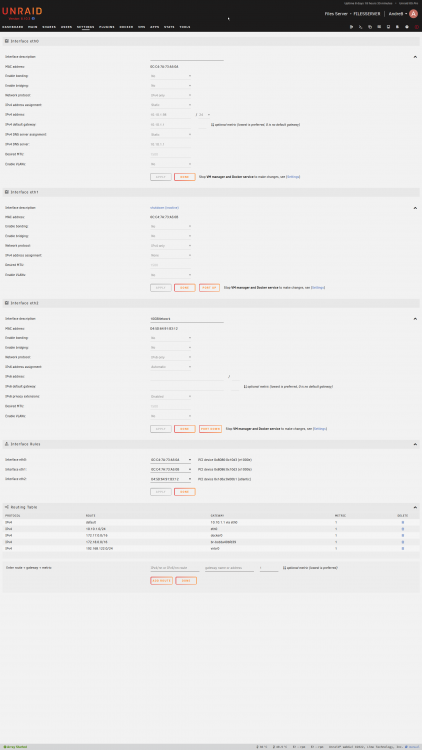Click eth0 IPv4 address field
Image resolution: width=422 pixels, height=750 pixels.
[171, 115]
